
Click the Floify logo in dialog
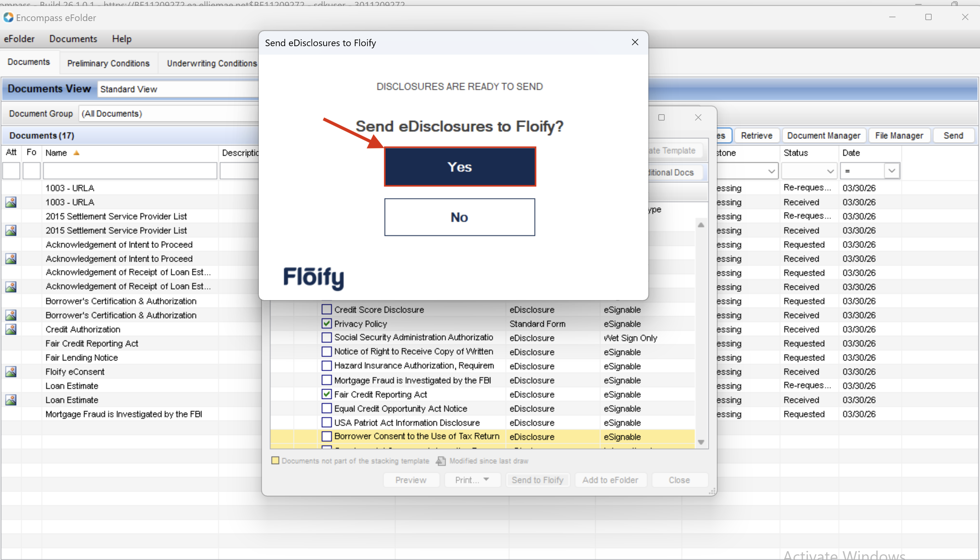pyautogui.click(x=313, y=277)
